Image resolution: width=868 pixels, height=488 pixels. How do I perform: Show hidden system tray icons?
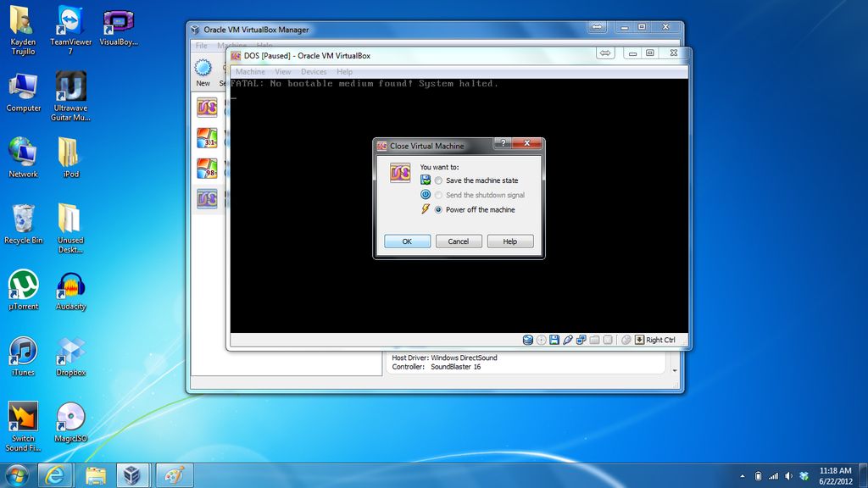(x=743, y=476)
